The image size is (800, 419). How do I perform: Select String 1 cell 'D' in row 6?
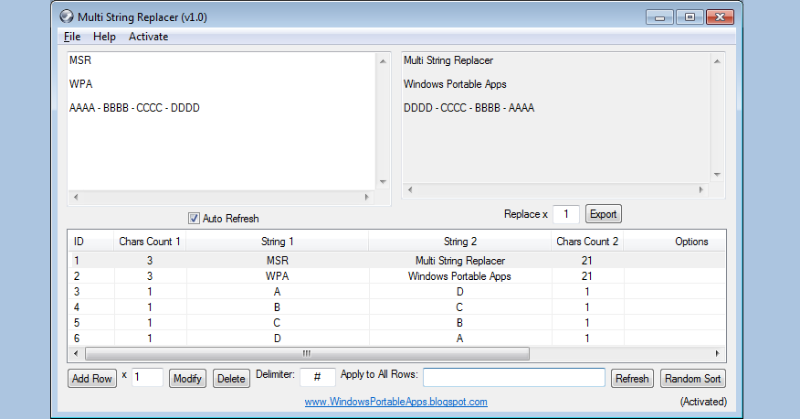(x=277, y=338)
